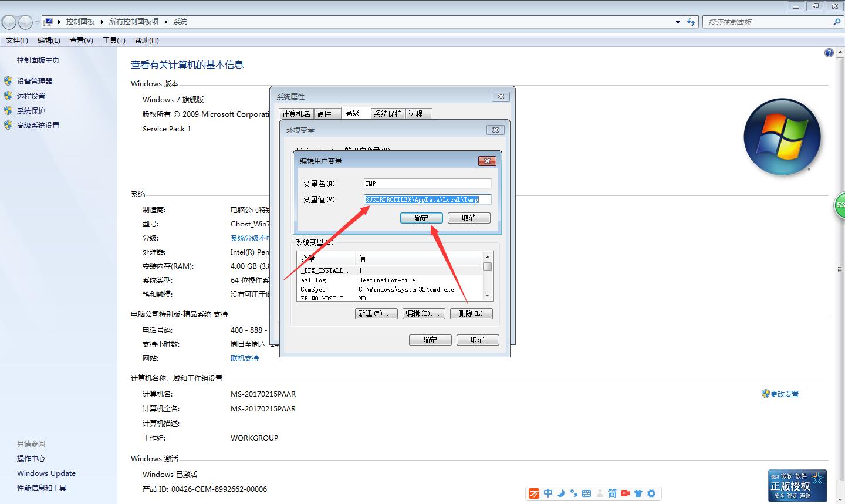The height and width of the screenshot is (504, 845).
Task: Switch to the 系统保护 tab
Action: 388,114
